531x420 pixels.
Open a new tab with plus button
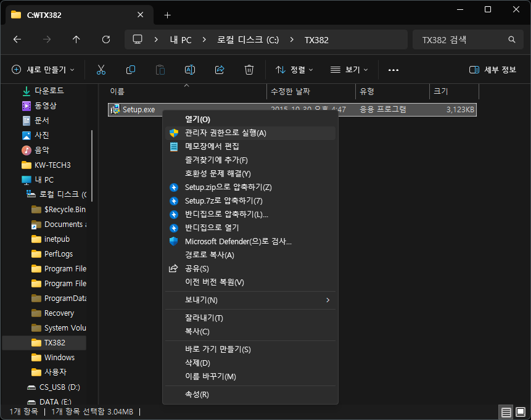(167, 15)
